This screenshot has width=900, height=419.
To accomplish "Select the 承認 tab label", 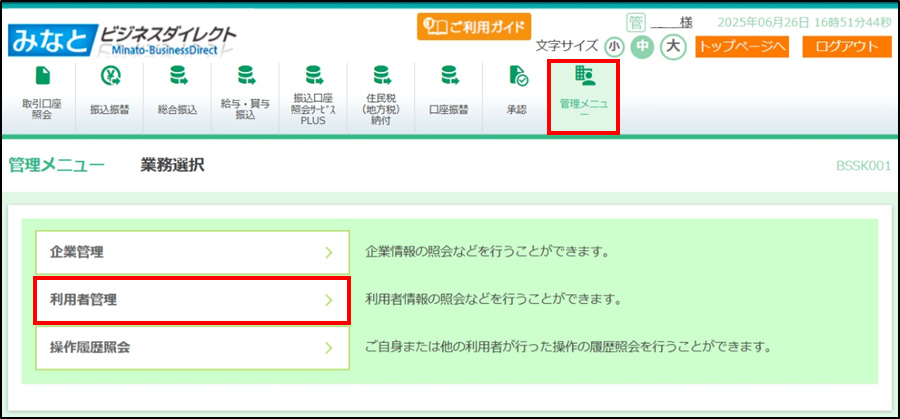I will click(517, 110).
